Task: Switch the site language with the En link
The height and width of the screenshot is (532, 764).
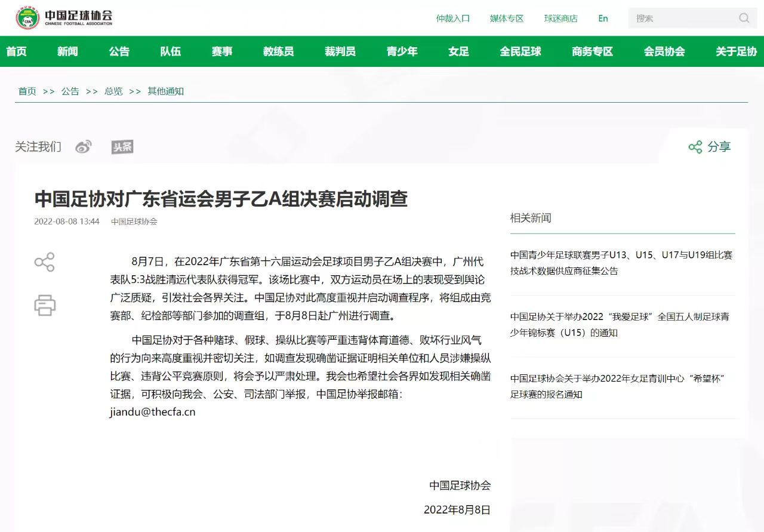Action: 603,19
